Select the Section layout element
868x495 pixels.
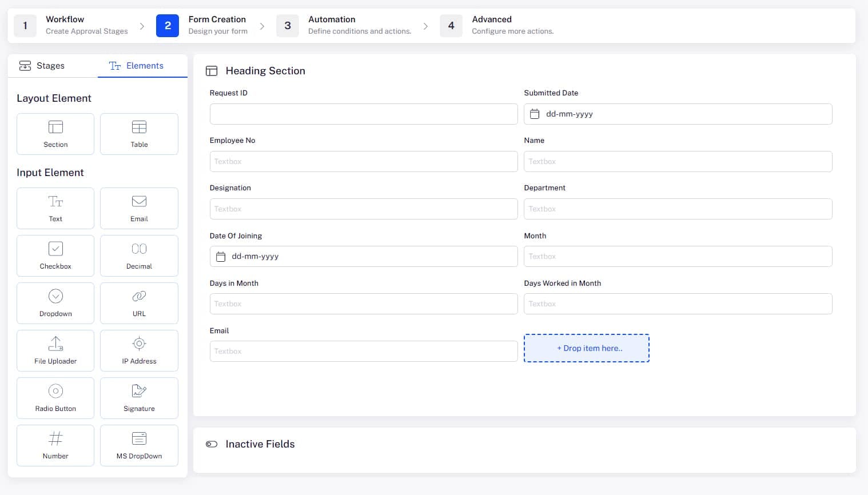coord(55,134)
